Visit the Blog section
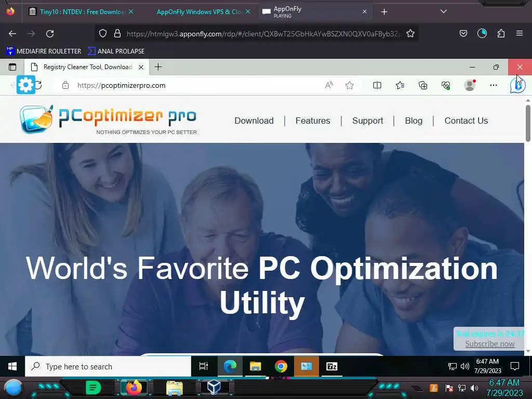532x399 pixels. (414, 121)
